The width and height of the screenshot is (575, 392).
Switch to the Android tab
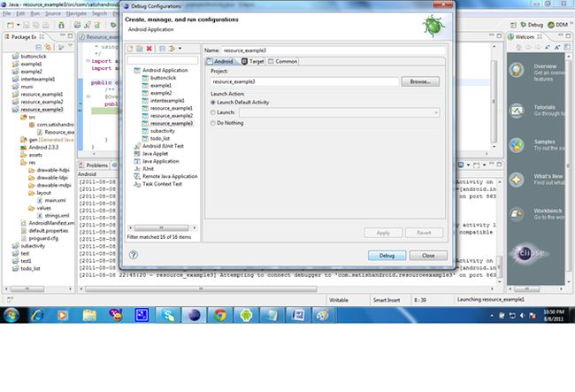220,61
